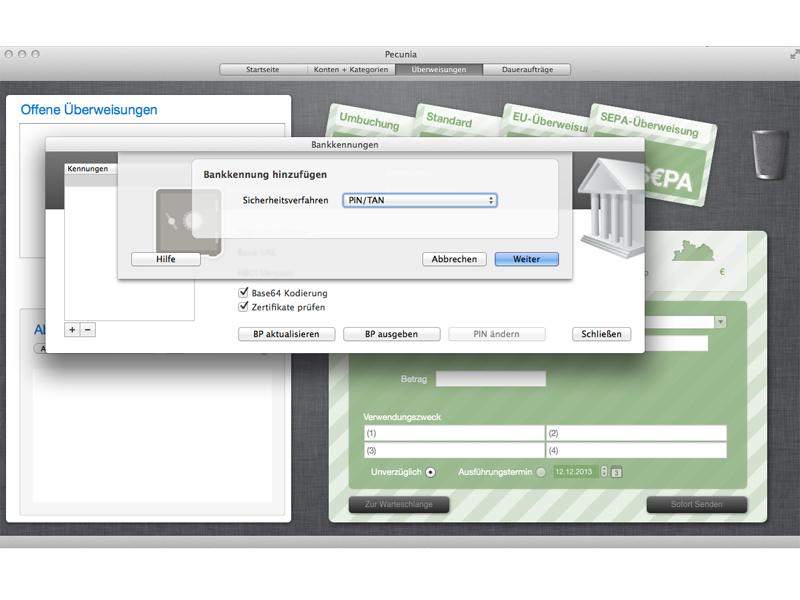Expand the dropdown arrow in transfer form

tap(720, 322)
